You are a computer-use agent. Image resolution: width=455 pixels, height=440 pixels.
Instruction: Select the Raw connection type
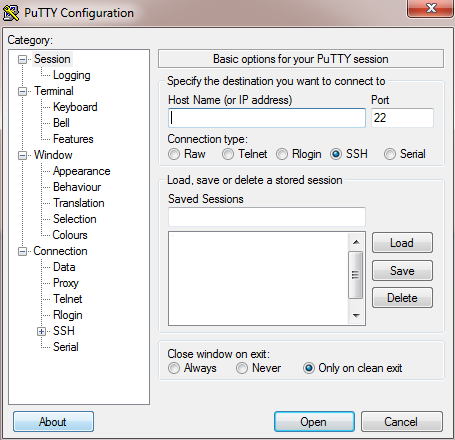[x=174, y=154]
